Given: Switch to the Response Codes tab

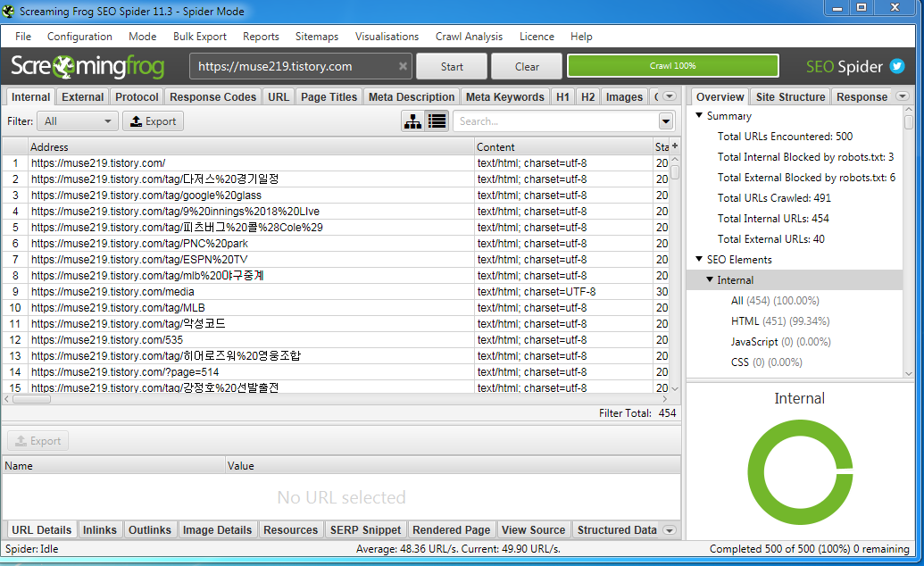Looking at the screenshot, I should (x=213, y=96).
